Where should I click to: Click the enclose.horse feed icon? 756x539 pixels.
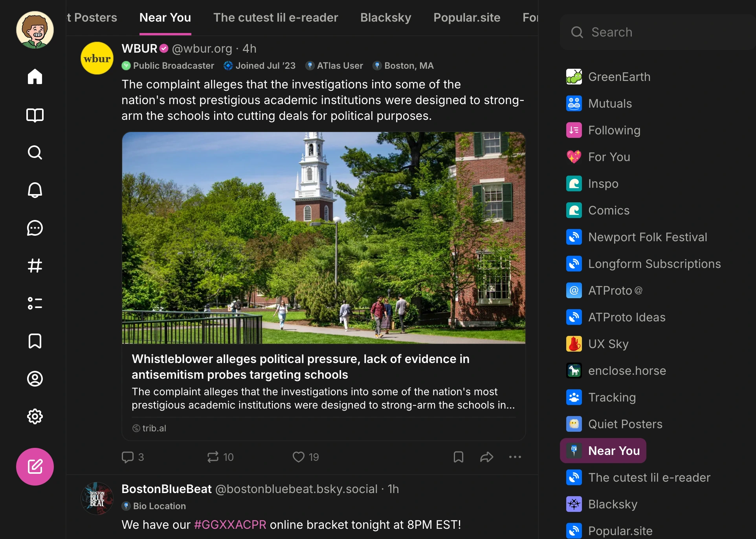pyautogui.click(x=574, y=370)
